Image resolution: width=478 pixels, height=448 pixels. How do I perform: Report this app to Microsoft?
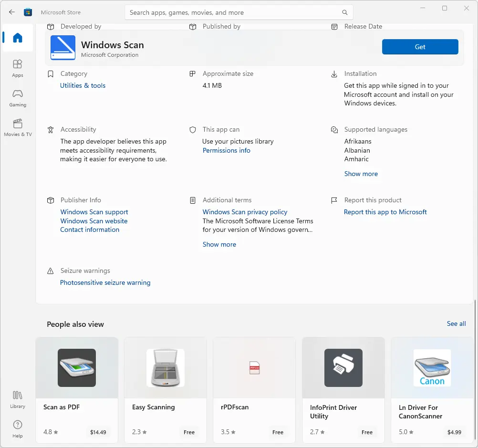click(385, 212)
